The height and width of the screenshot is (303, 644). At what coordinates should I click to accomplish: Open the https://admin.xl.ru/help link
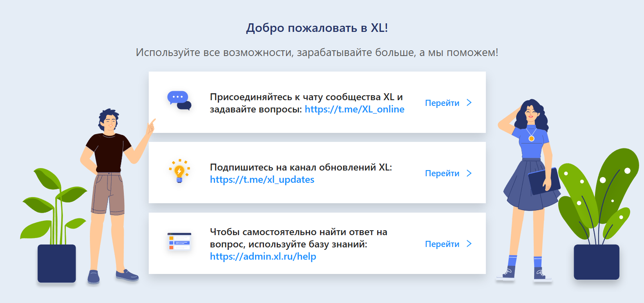[263, 256]
